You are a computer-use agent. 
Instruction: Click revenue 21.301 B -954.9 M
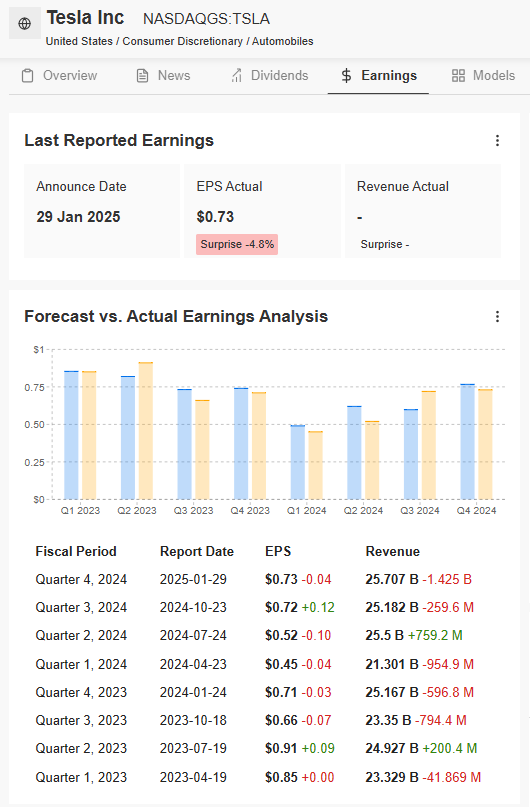[x=419, y=664]
